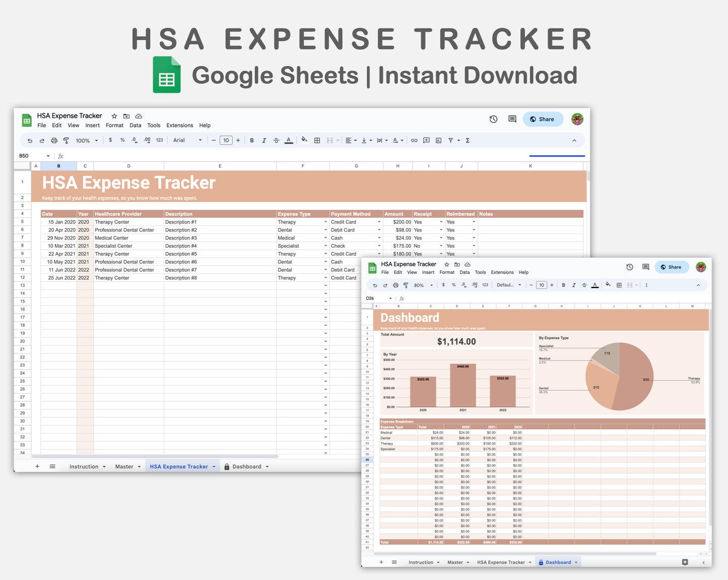Toggle strikethrough formatting
Screen dimensions: 728x580
(x=276, y=140)
